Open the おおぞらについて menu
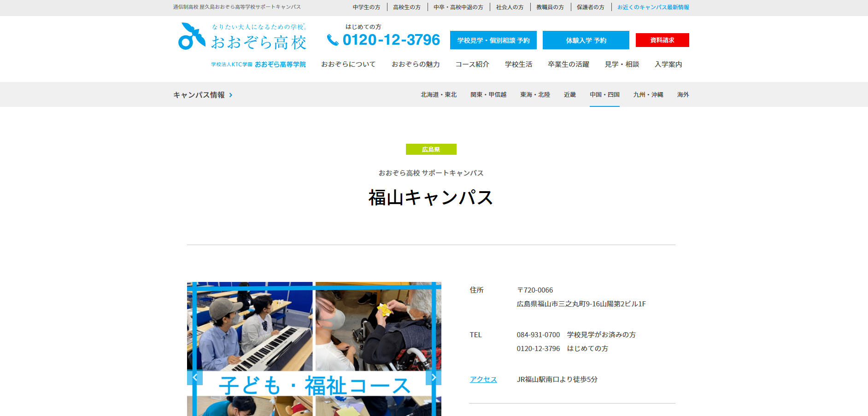 (x=348, y=64)
